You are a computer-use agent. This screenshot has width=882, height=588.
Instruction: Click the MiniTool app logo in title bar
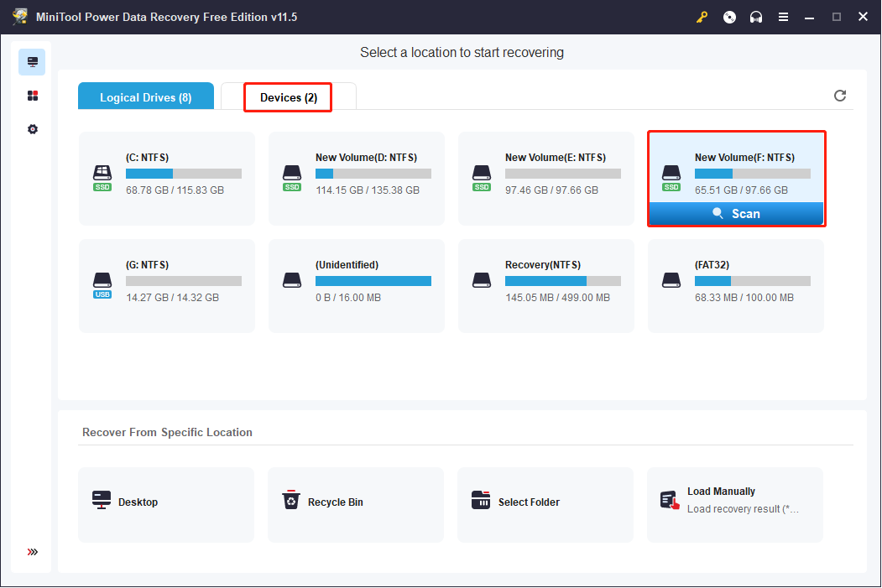coord(19,16)
